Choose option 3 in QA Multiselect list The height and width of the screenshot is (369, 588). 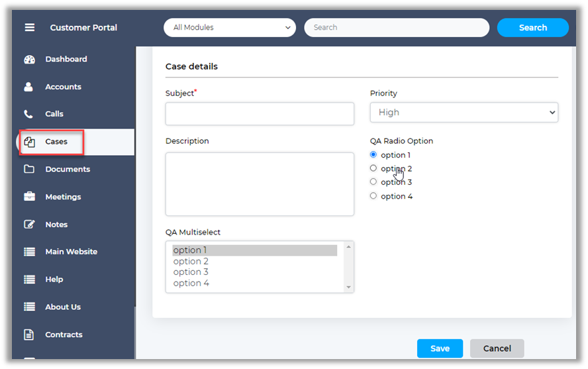pyautogui.click(x=191, y=272)
